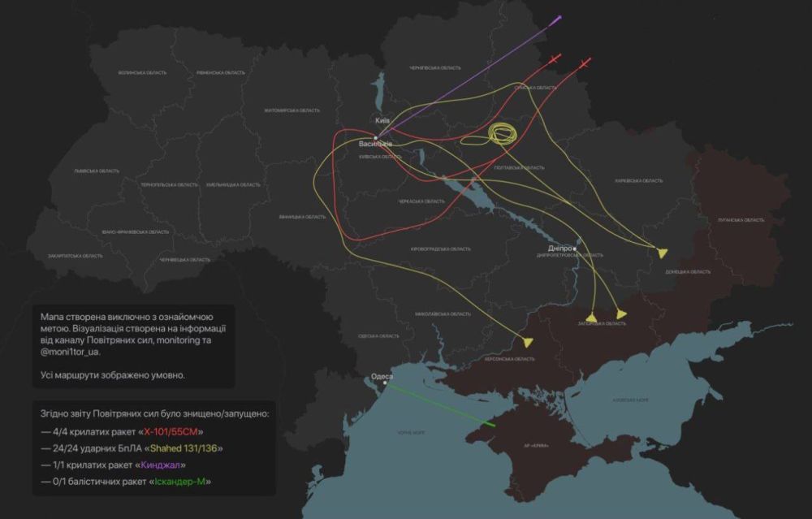Click the right yellow triangle in Zaporizhzhia oblast
This screenshot has width=812, height=519.
621,314
